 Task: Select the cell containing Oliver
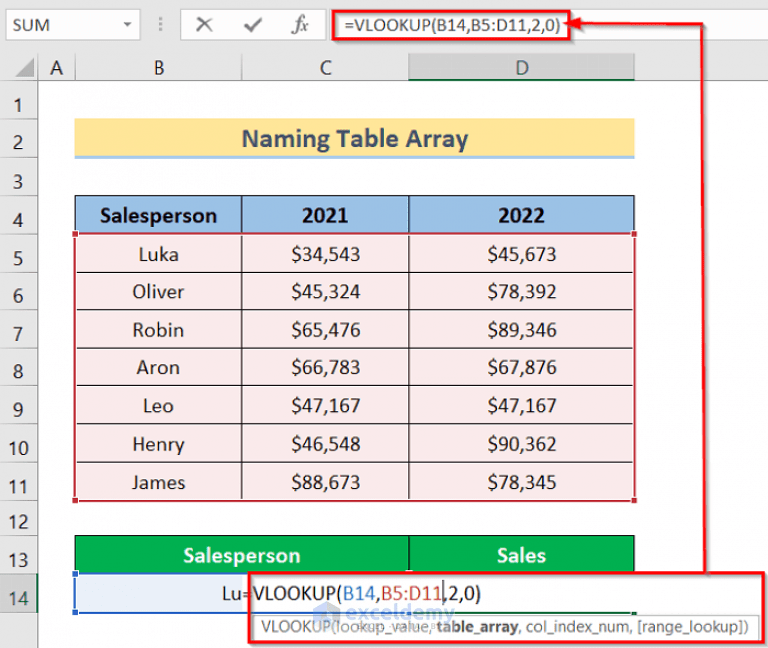(158, 291)
